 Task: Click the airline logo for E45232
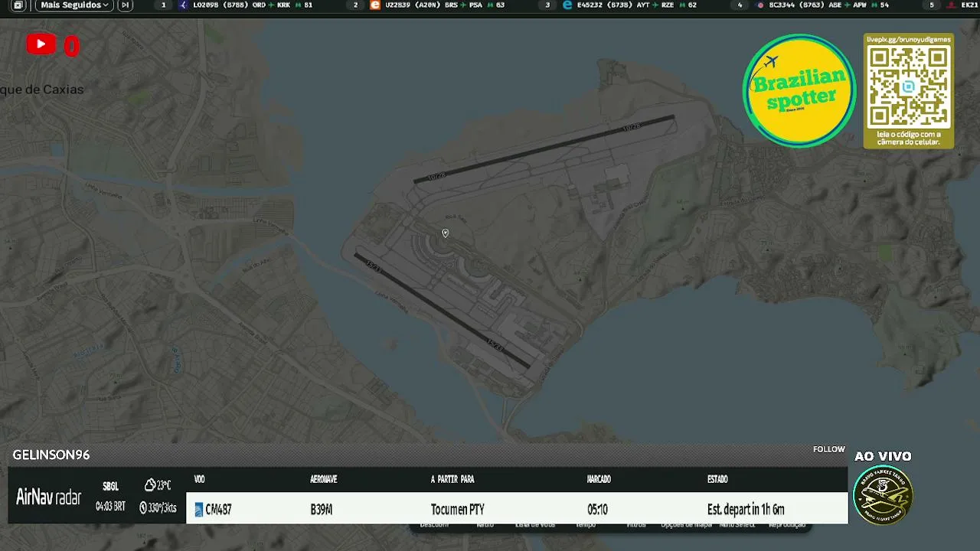(x=567, y=5)
